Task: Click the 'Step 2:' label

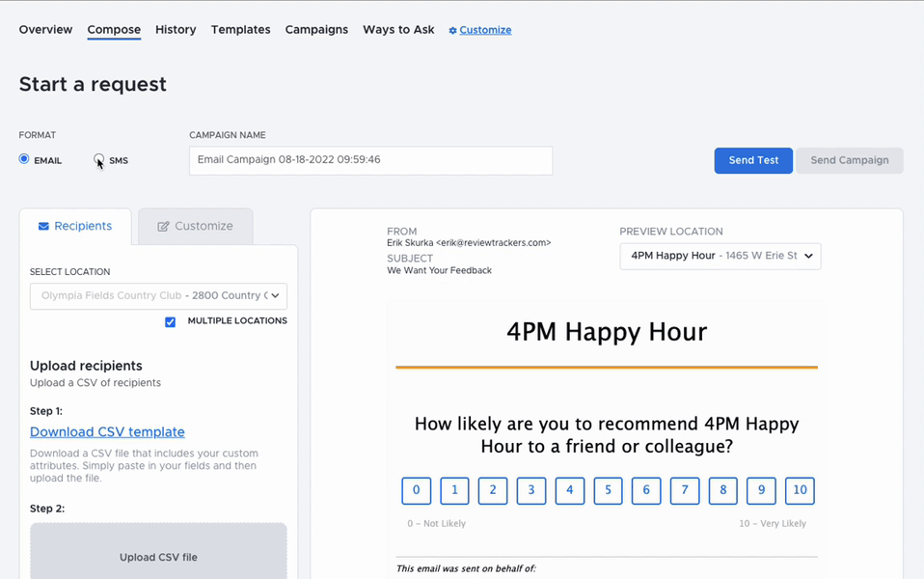Action: [47, 509]
